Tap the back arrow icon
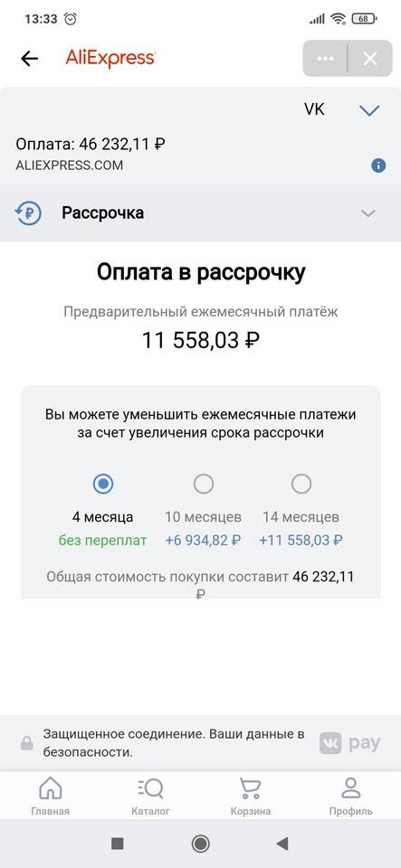Screen dimensions: 401x868 [x=29, y=58]
